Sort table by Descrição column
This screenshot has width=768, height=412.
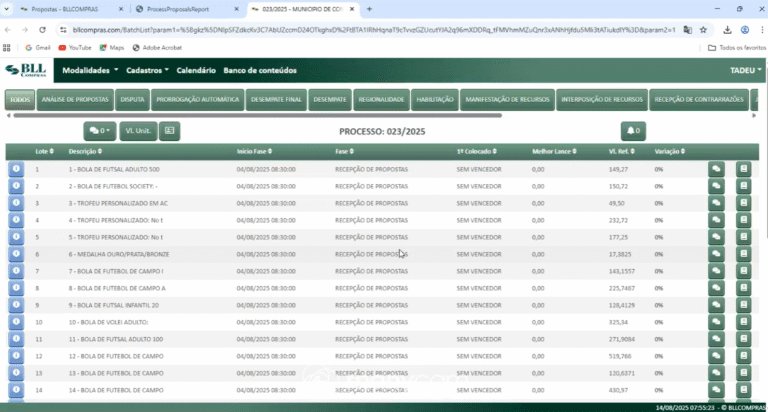coord(85,151)
